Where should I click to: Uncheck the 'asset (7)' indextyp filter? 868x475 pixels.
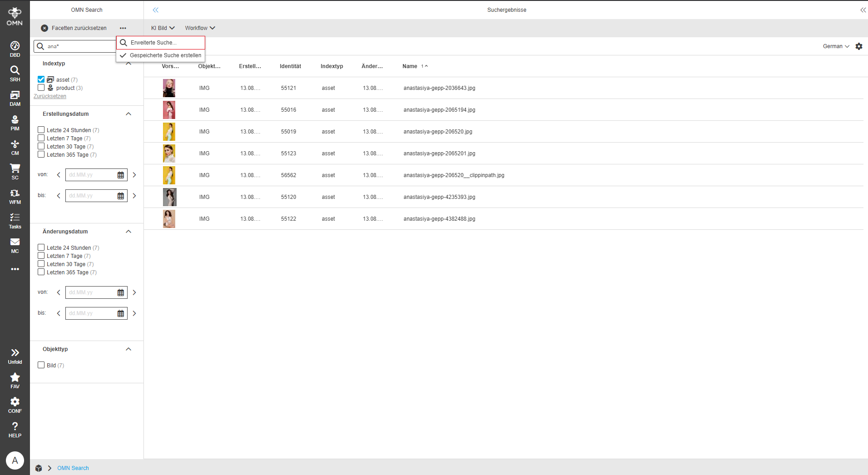point(40,79)
